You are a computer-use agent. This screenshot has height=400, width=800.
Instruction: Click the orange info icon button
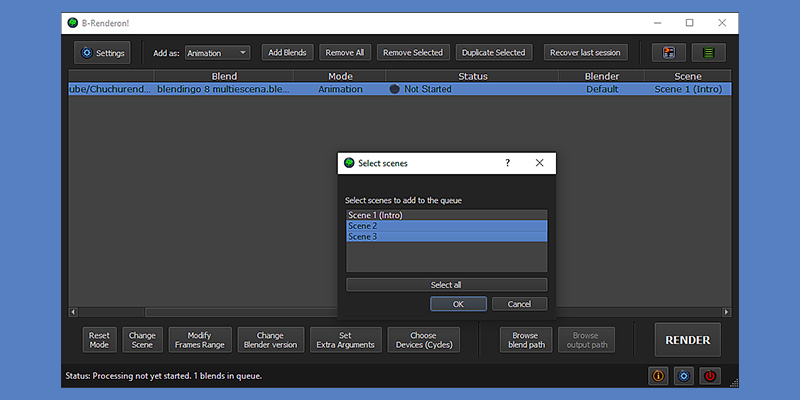tap(658, 376)
